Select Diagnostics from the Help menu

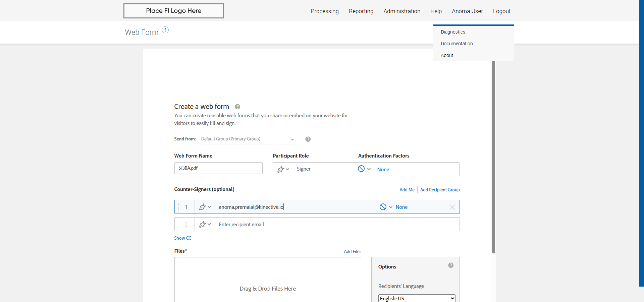coord(453,32)
